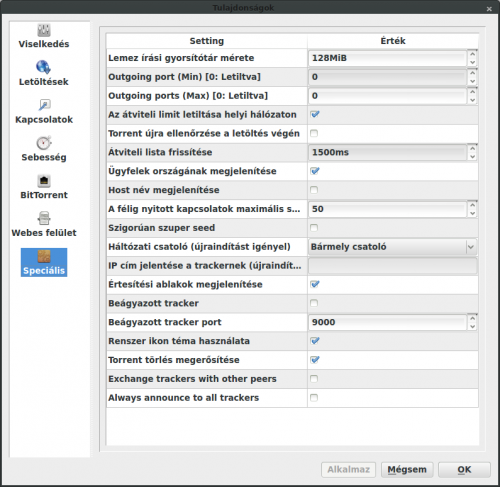Decrease félig nyitott kapcsolatok maximum
This screenshot has height=487, width=500.
point(472,213)
